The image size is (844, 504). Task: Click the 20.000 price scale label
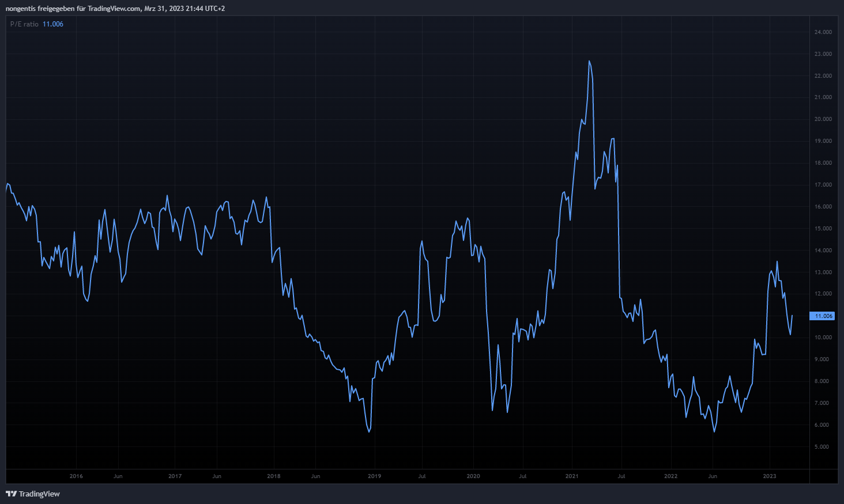[x=823, y=119]
